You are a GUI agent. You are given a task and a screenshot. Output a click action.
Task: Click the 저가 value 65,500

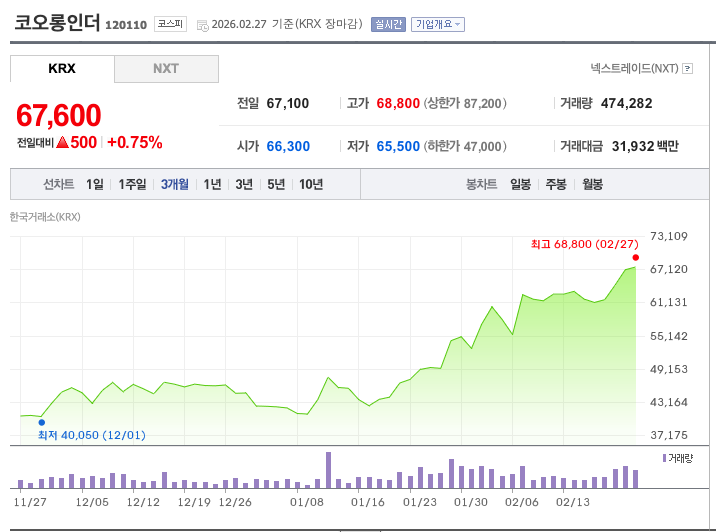tap(398, 147)
